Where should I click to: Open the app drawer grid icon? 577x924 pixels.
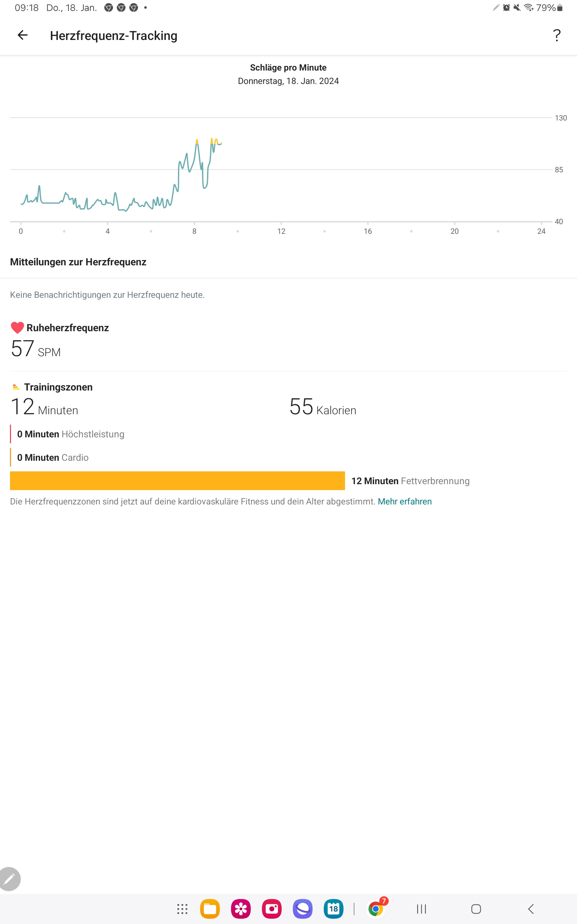click(x=182, y=909)
